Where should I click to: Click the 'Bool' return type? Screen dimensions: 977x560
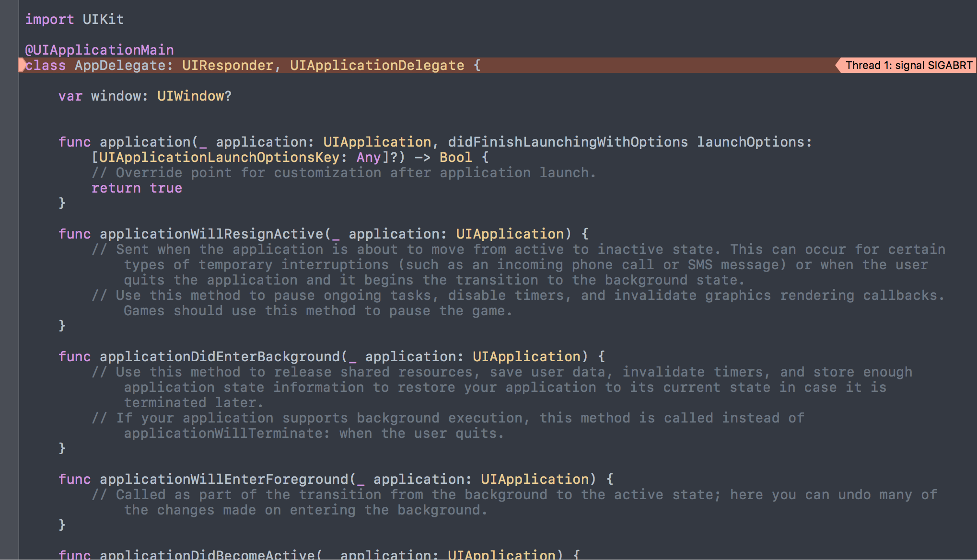455,157
